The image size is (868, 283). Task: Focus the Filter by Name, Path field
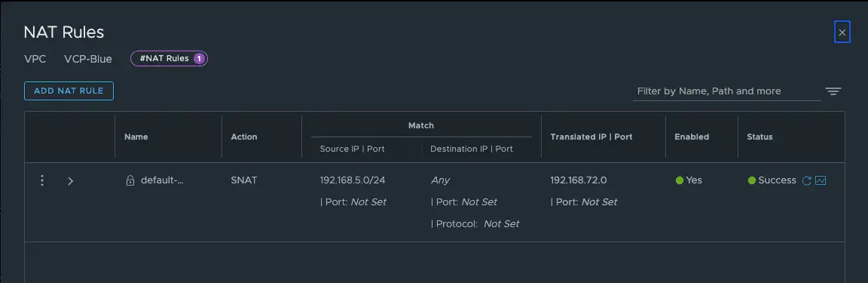pyautogui.click(x=726, y=91)
